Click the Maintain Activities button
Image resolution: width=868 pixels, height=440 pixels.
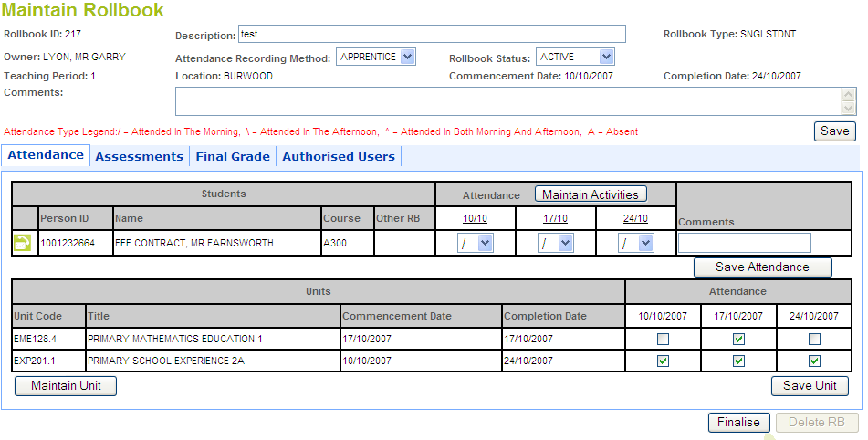point(591,194)
